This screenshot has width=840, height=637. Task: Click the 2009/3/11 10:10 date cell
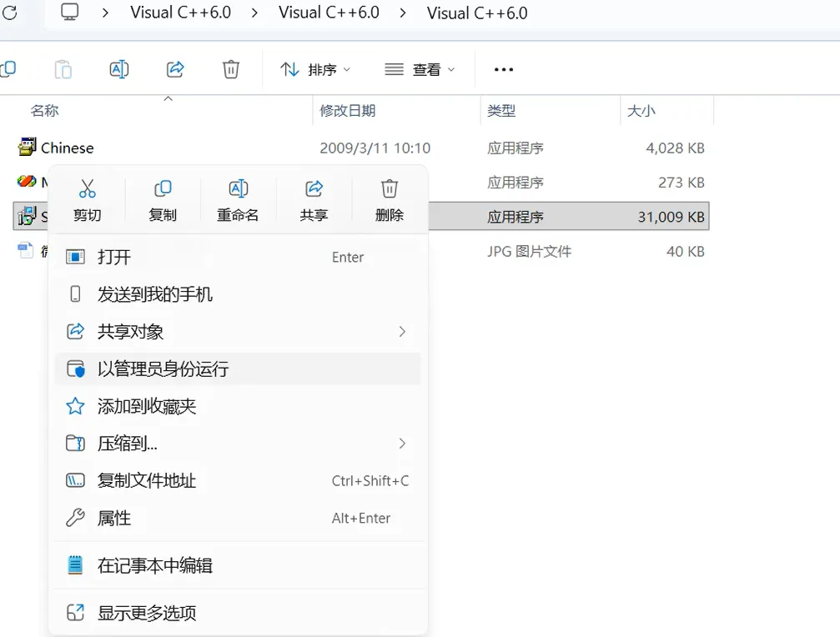pyautogui.click(x=375, y=148)
